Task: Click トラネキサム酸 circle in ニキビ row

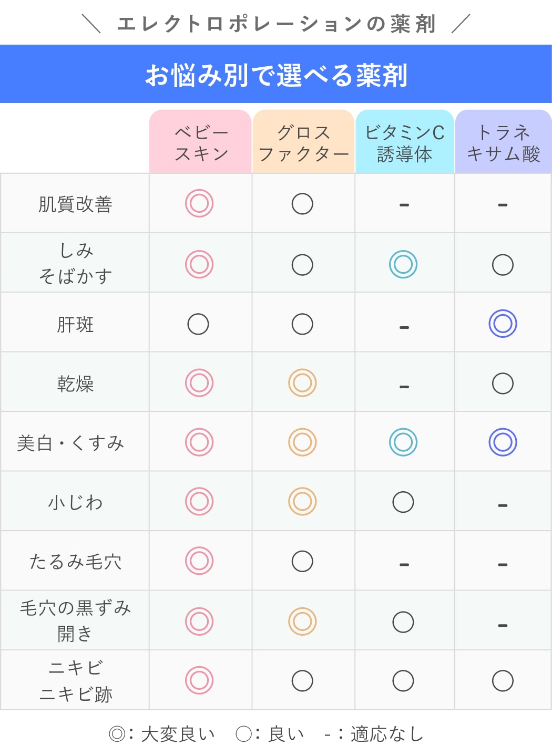Action: point(503,681)
